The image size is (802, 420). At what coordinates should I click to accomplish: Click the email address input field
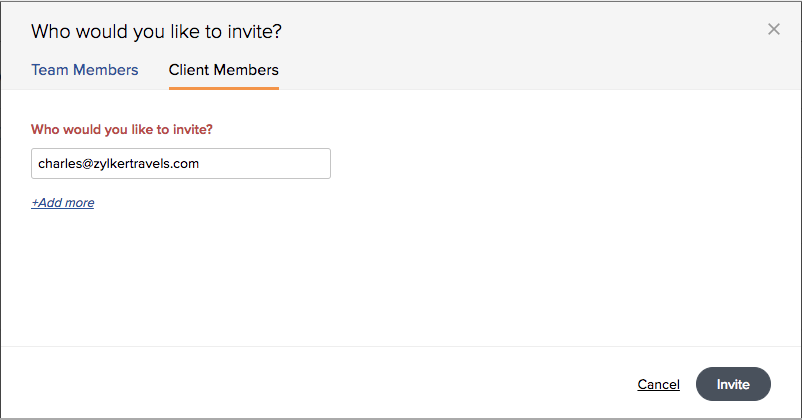tap(181, 164)
